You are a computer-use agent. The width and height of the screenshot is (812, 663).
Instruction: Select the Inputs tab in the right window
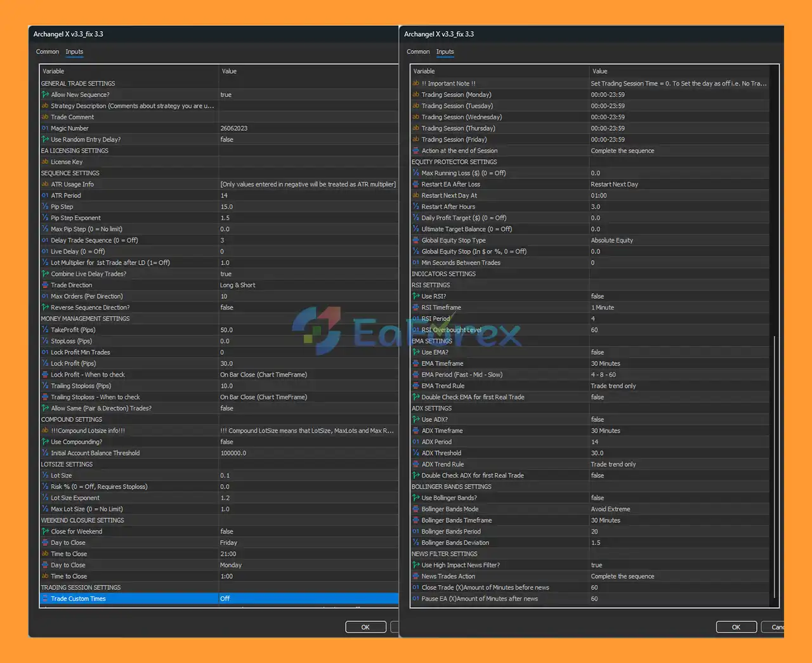point(445,52)
